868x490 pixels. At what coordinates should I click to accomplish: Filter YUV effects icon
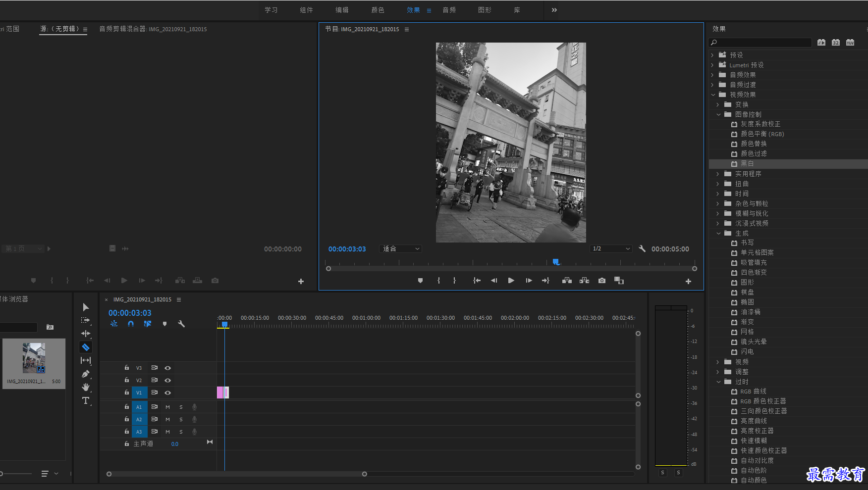pyautogui.click(x=850, y=43)
